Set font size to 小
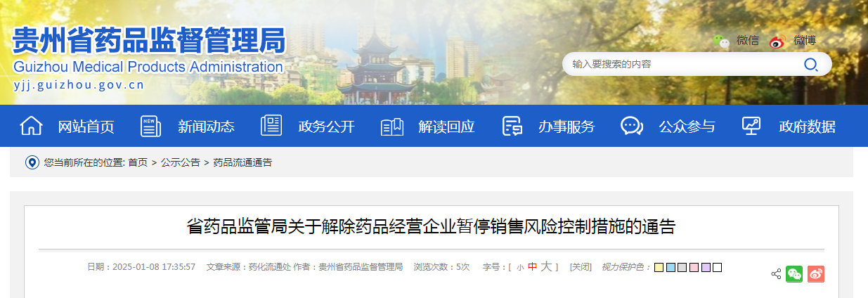This screenshot has height=298, width=868. pos(520,268)
